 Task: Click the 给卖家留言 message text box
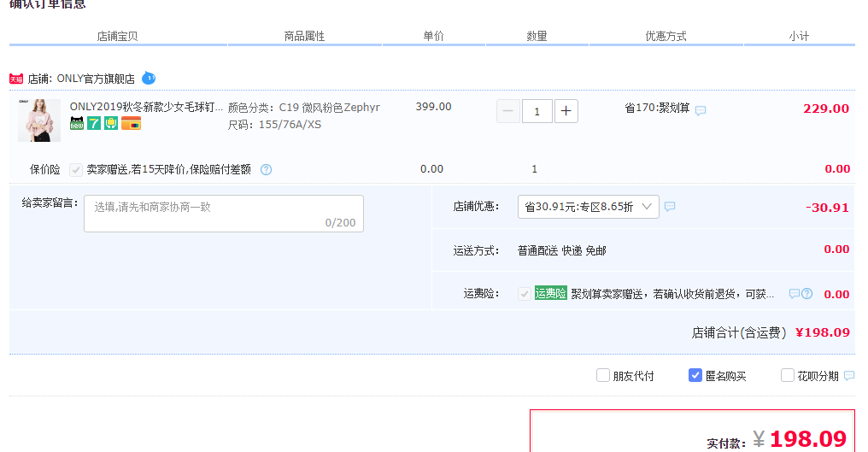pyautogui.click(x=224, y=214)
